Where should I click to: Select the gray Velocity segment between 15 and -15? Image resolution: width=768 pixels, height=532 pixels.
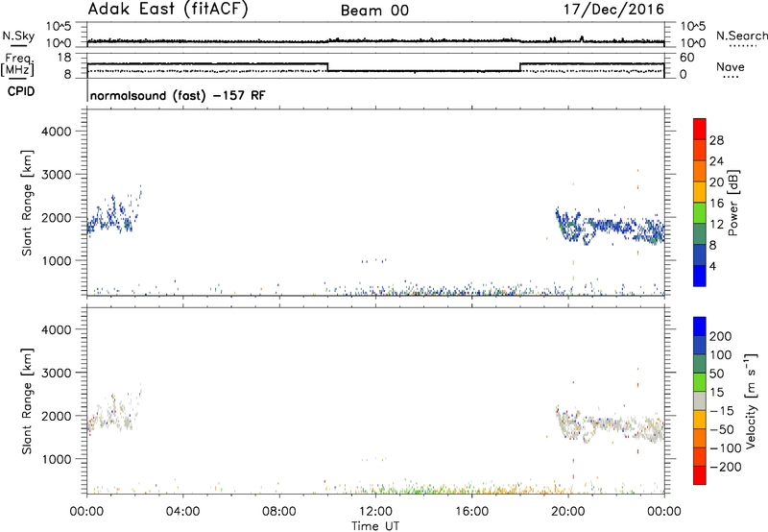tap(700, 400)
